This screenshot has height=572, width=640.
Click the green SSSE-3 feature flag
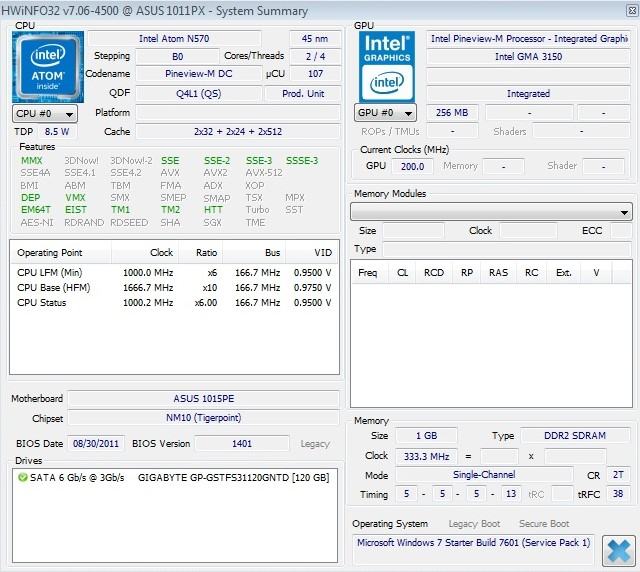click(x=302, y=160)
